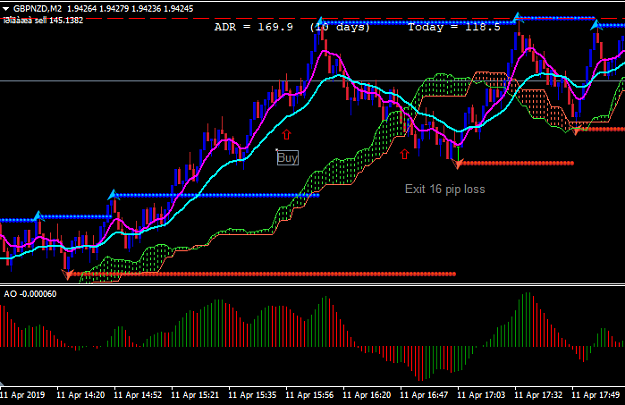Click the chart shift triangle on time axis
Viewport: 625px width, 405px height.
tap(1, 384)
